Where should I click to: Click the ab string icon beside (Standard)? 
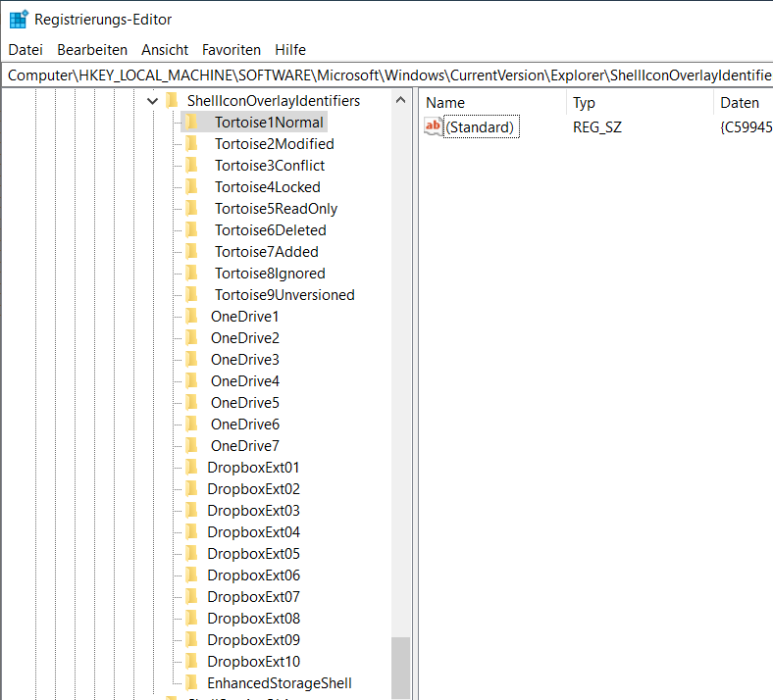[433, 126]
